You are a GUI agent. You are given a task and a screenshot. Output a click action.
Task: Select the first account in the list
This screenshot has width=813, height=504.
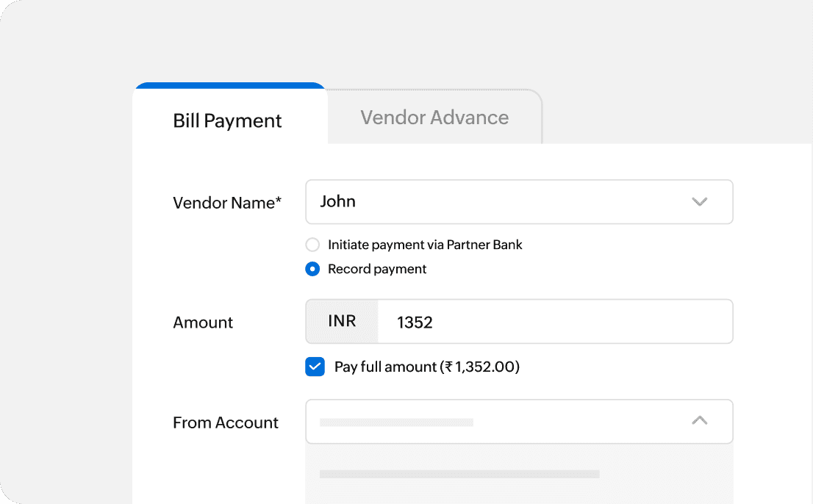coord(459,474)
